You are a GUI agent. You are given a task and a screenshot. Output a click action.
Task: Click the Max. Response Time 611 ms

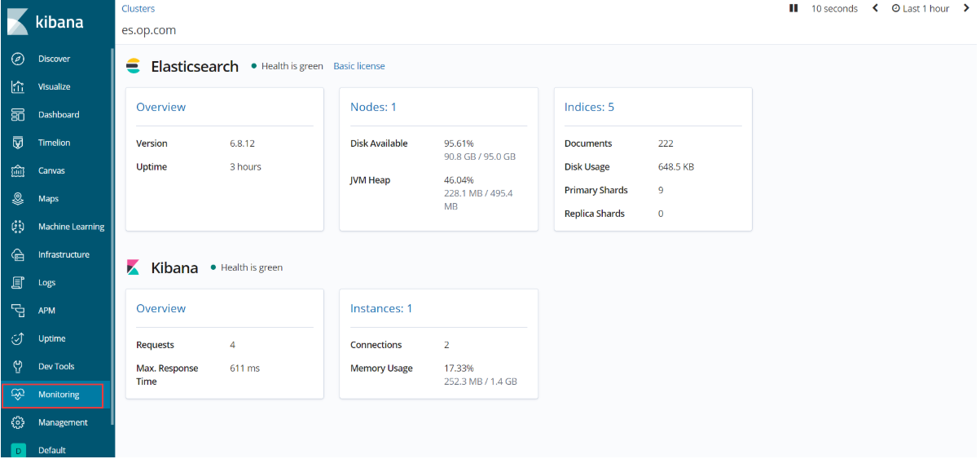[x=244, y=369]
